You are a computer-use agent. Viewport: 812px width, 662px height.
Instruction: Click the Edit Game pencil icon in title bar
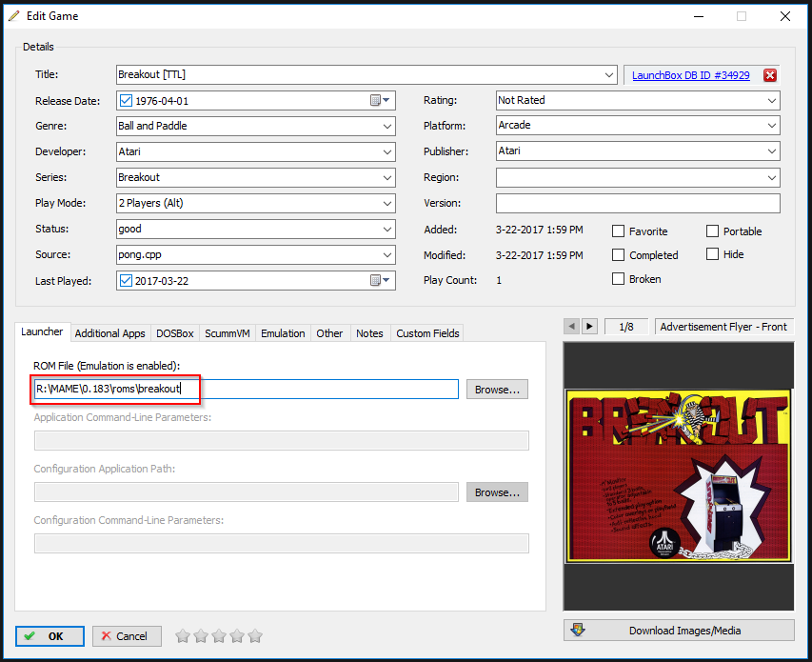(x=14, y=16)
